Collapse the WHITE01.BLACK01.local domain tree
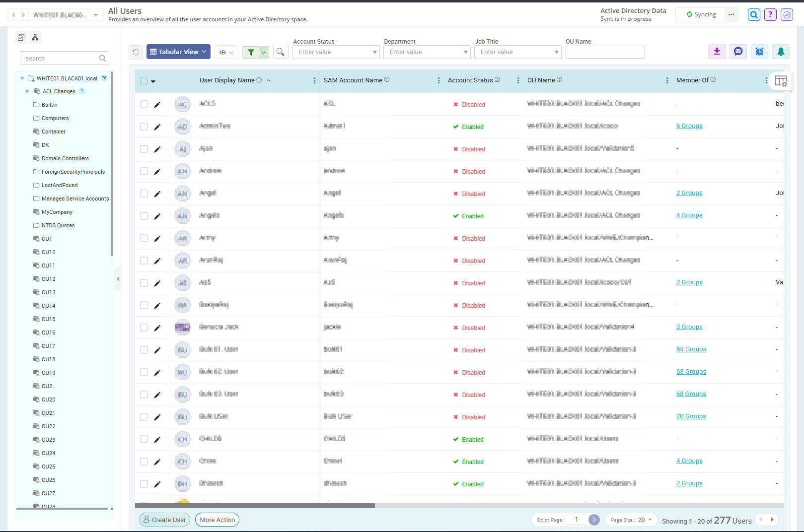804x532 pixels. click(22, 78)
